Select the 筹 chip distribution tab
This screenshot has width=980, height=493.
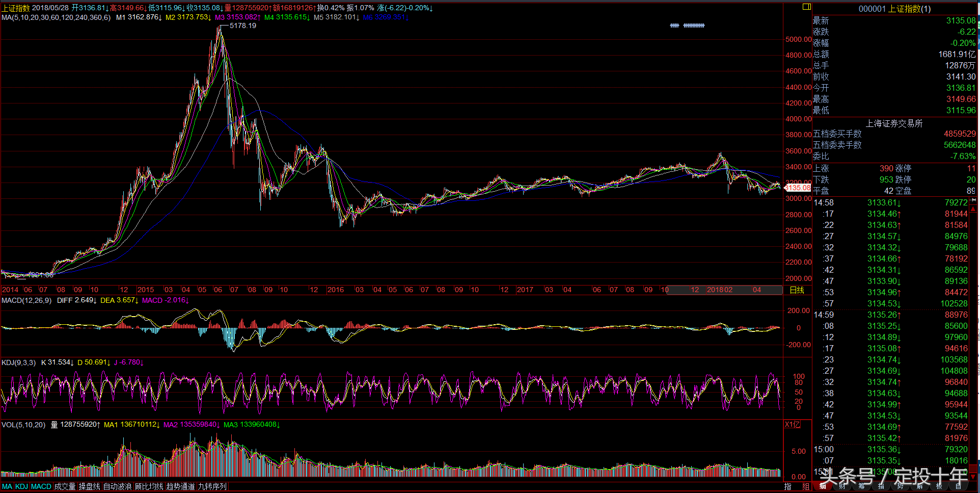(862, 486)
